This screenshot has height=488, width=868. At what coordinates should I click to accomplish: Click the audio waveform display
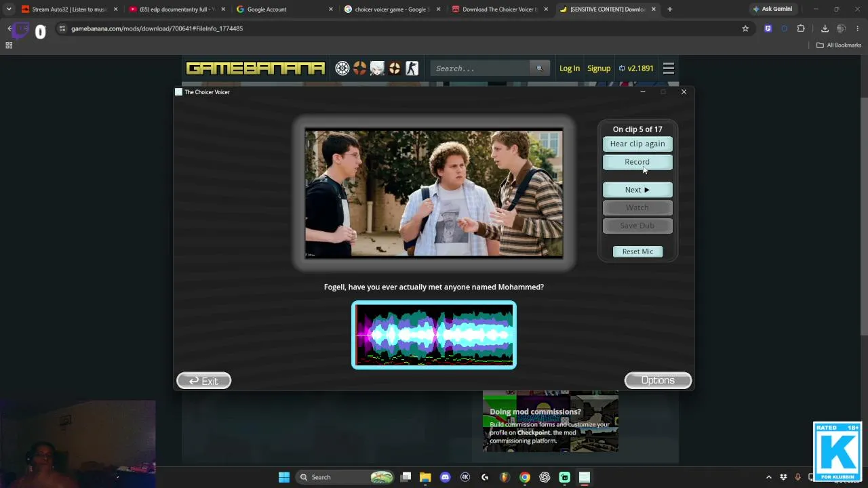(x=434, y=335)
